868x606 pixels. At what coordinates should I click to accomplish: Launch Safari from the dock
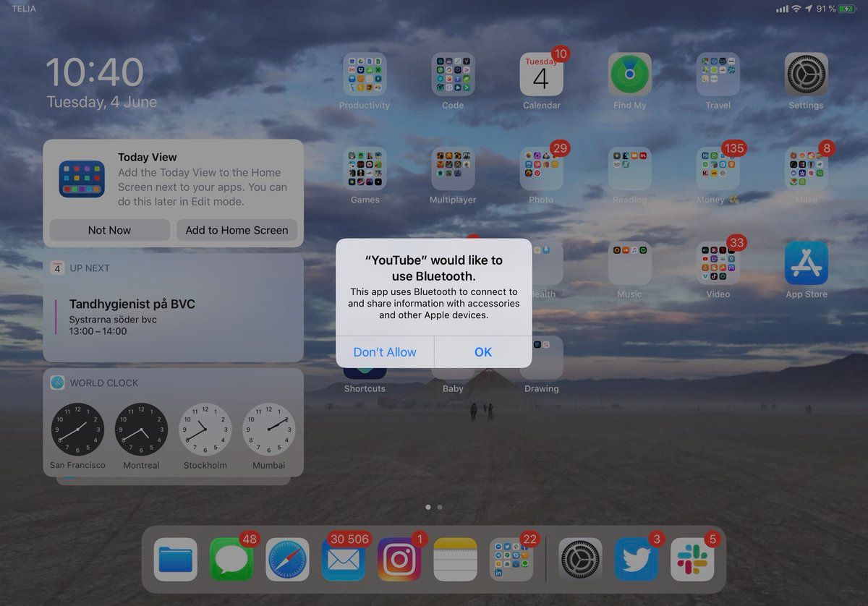[287, 560]
